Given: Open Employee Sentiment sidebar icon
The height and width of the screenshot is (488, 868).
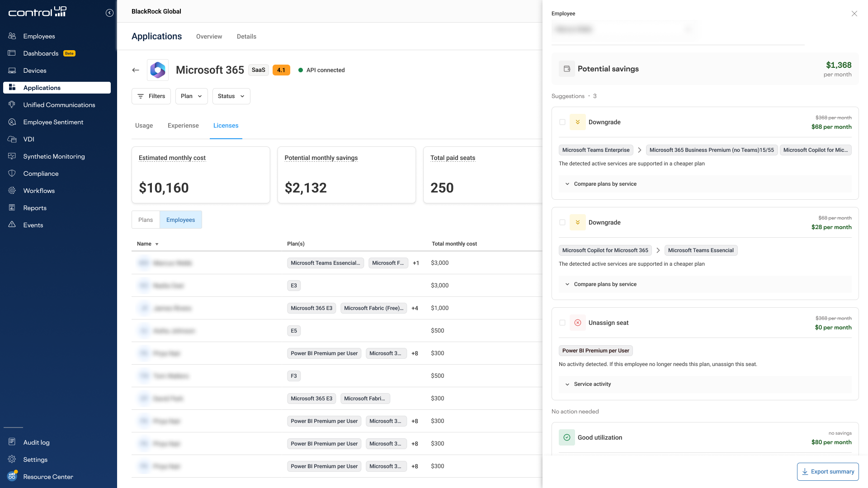Looking at the screenshot, I should pyautogui.click(x=12, y=122).
